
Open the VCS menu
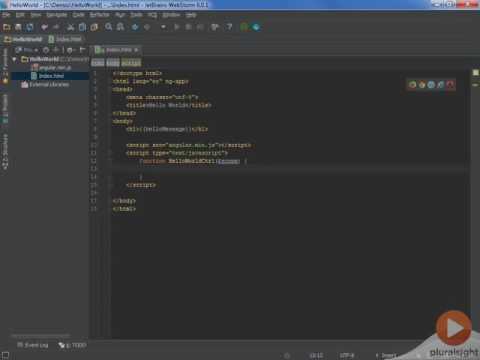[x=152, y=15]
